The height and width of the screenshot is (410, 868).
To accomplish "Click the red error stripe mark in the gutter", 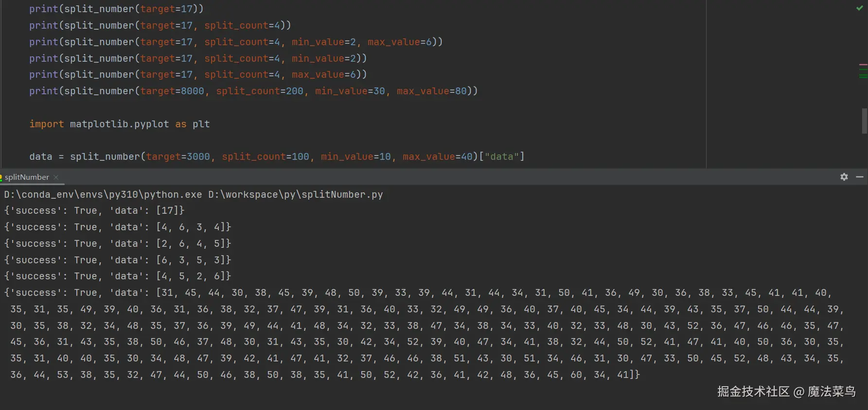I will coord(863,64).
